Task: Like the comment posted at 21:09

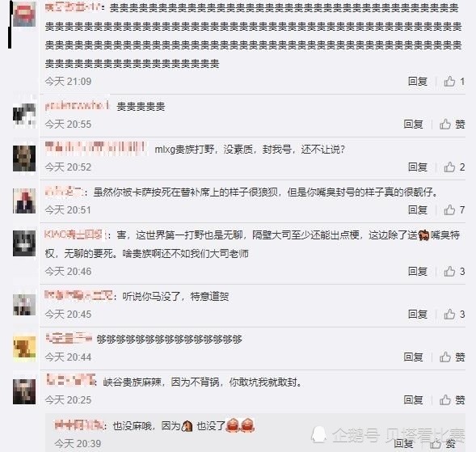Action: (x=454, y=82)
